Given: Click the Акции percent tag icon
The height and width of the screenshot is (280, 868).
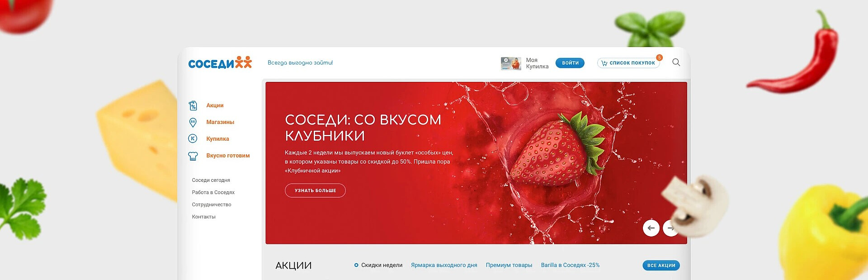Looking at the screenshot, I should coord(193,105).
